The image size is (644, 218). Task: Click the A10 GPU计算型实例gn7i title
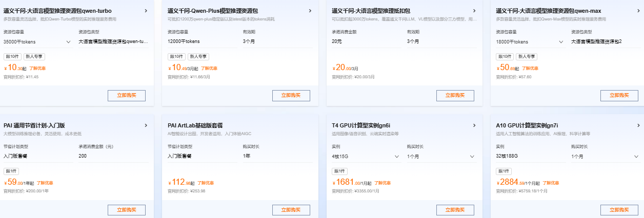click(x=527, y=125)
